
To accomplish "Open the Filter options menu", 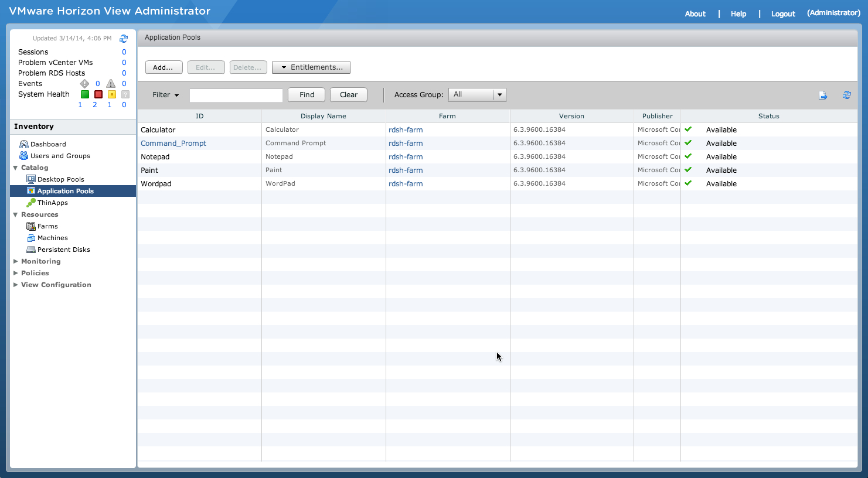I will click(165, 95).
